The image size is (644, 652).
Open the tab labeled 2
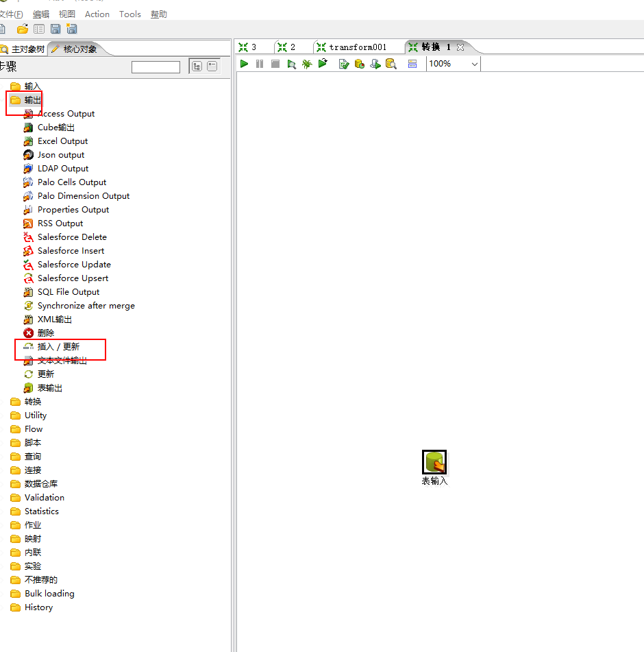tap(286, 47)
